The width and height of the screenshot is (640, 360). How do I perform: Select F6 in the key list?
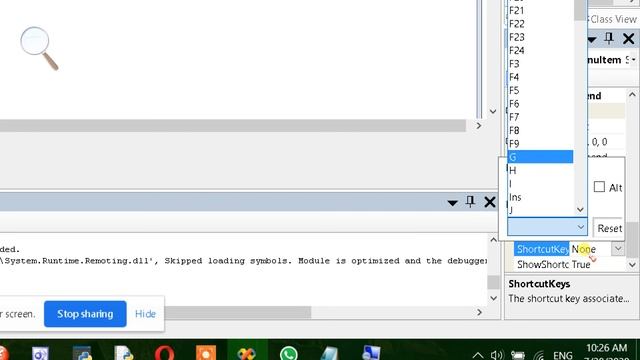pyautogui.click(x=540, y=104)
